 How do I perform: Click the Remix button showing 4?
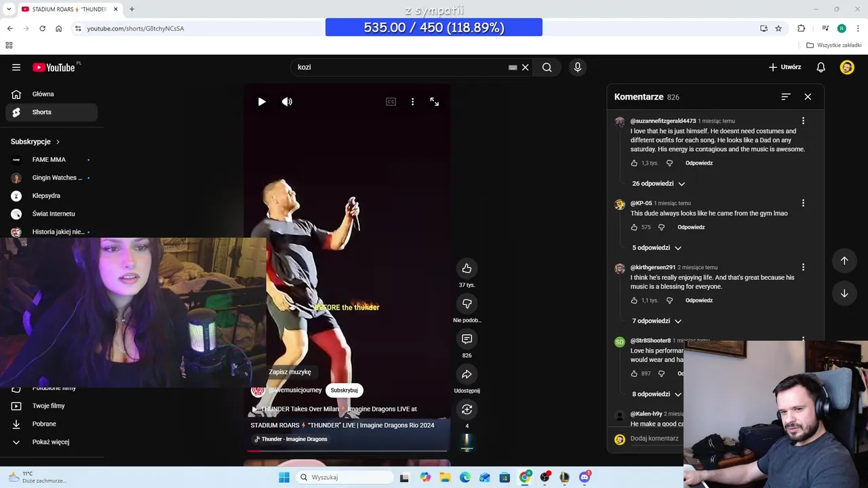[467, 409]
